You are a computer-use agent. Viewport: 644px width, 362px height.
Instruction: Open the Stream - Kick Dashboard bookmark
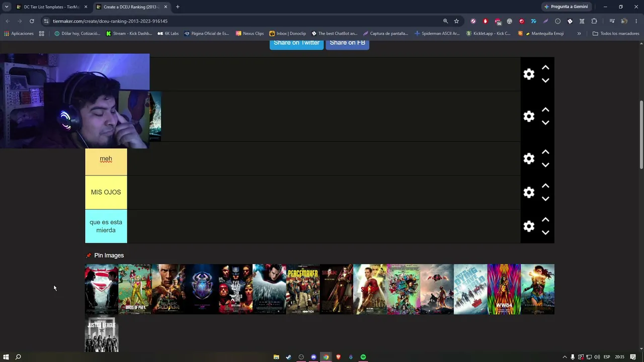tap(129, 34)
